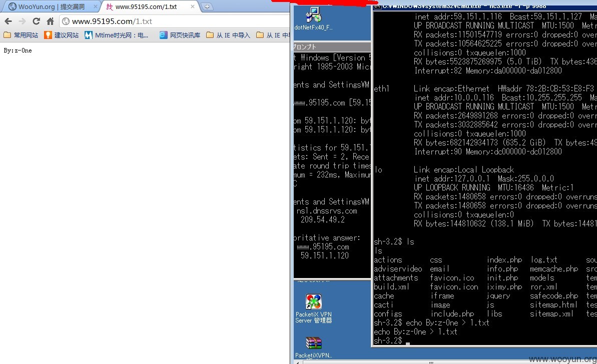Open the first 从 IE 中导入 bookmark folder
This screenshot has width=597, height=364.
[x=228, y=35]
